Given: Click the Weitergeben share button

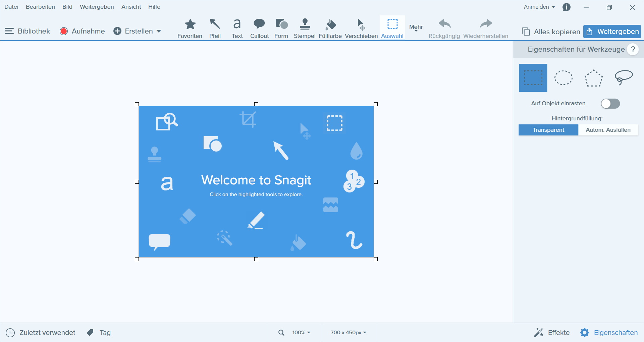Looking at the screenshot, I should tap(612, 32).
